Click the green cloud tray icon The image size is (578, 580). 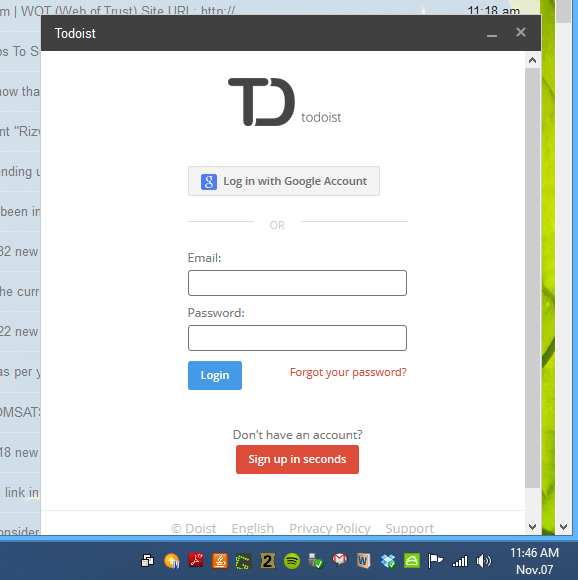tap(412, 561)
